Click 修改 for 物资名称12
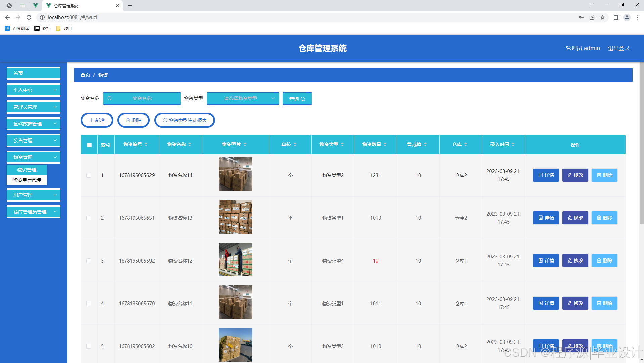The image size is (644, 363). [575, 260]
